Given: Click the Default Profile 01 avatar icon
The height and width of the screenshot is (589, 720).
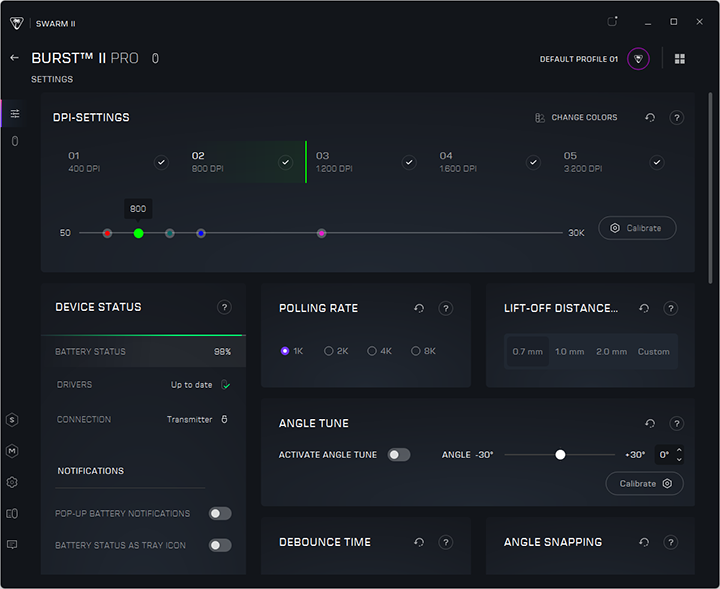Looking at the screenshot, I should (638, 59).
